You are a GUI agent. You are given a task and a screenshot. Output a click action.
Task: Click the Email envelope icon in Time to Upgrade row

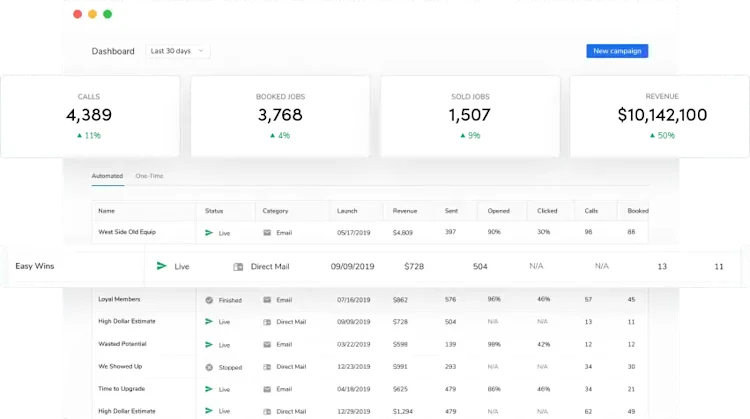coord(267,389)
